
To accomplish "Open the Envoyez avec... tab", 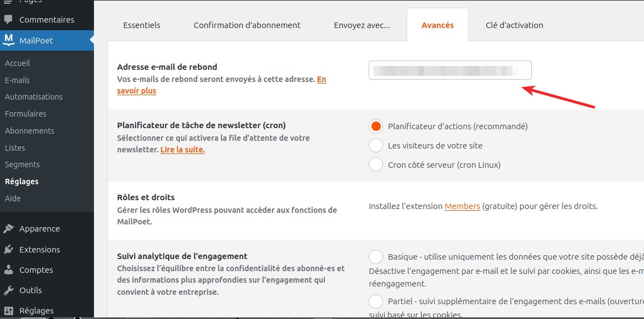I will point(362,25).
